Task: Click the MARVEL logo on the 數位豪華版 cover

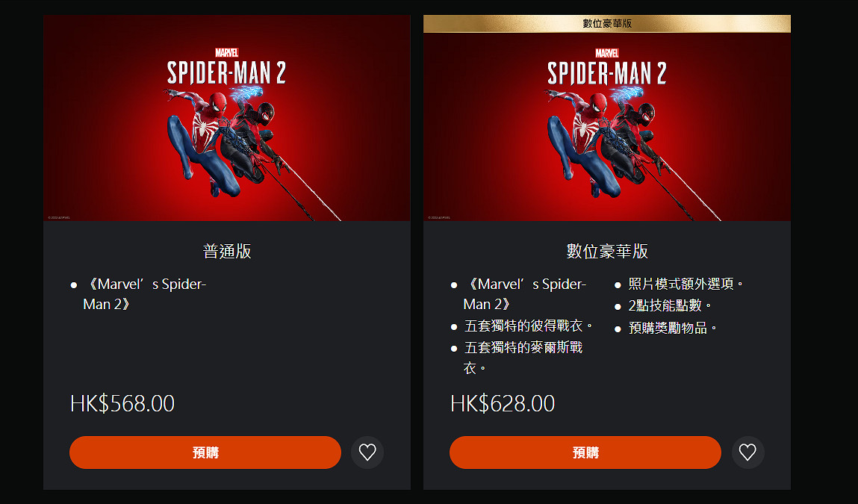Action: pos(607,53)
